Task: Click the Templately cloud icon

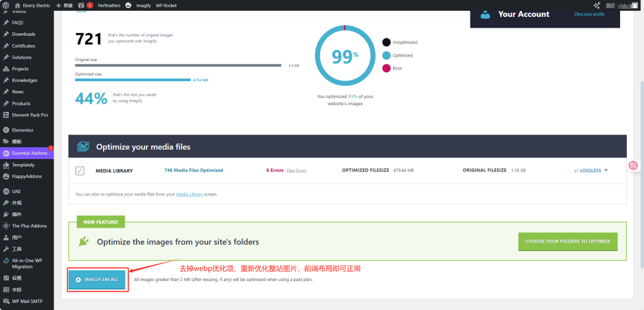Action: 6,165
